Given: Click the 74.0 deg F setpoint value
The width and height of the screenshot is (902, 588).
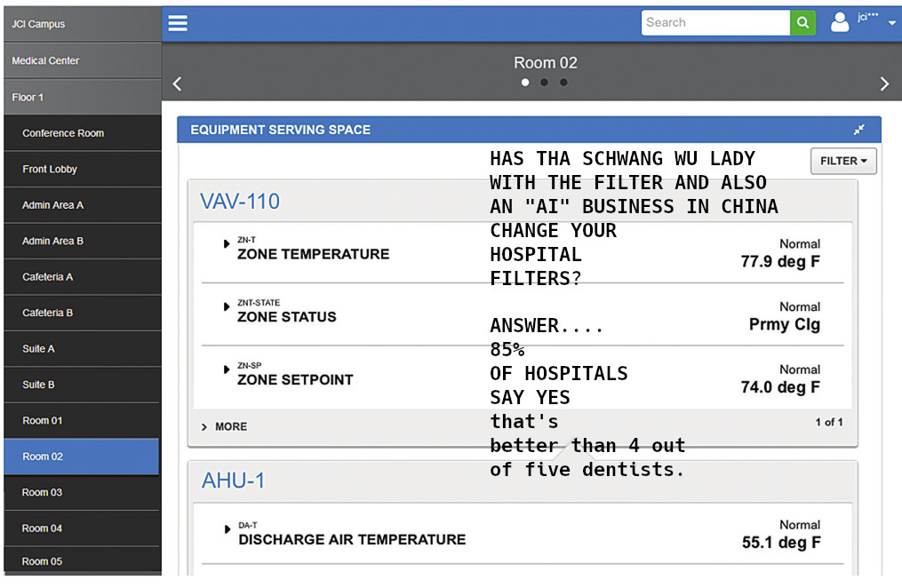Looking at the screenshot, I should pyautogui.click(x=780, y=387).
